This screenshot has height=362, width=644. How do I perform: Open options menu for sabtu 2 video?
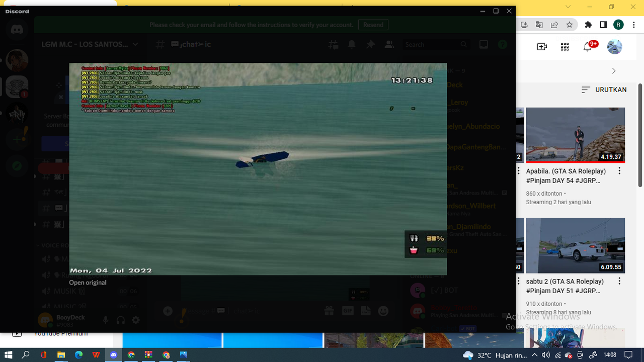click(619, 282)
